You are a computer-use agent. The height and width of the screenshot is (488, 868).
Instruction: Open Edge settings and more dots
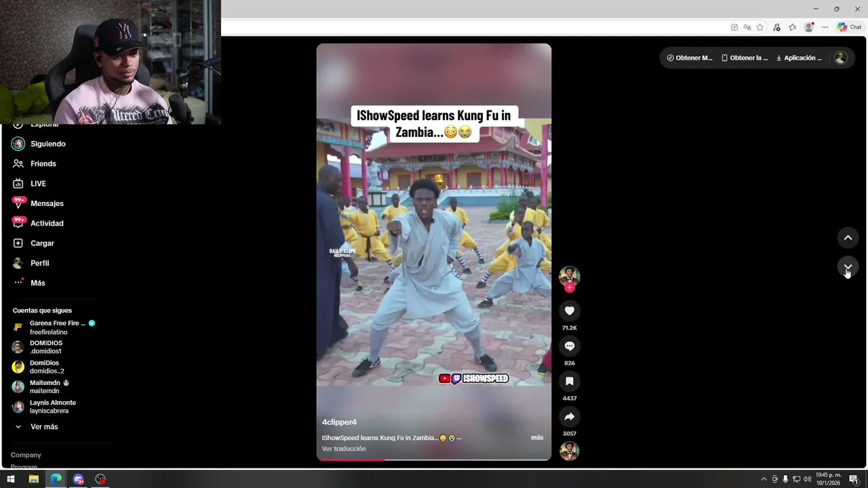pos(825,27)
